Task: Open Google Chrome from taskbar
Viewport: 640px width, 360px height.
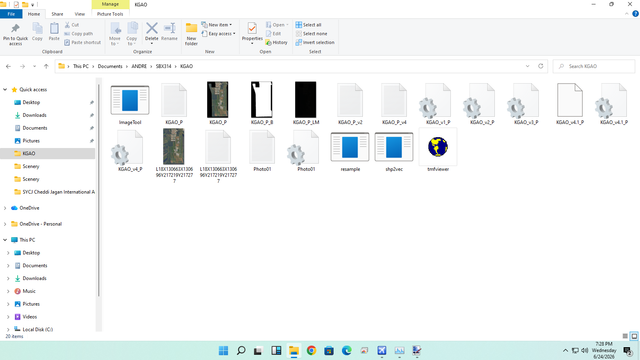Action: point(311,351)
